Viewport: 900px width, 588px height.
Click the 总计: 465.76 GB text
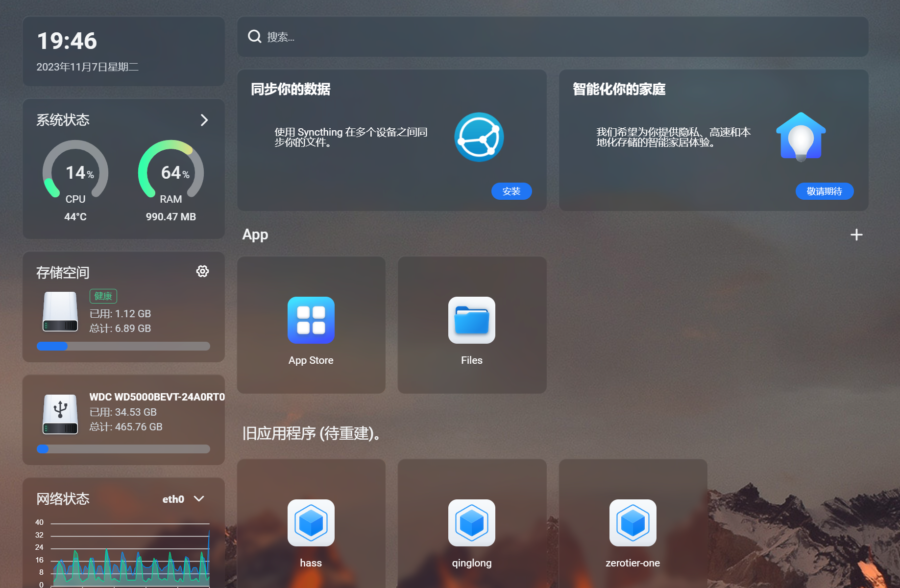126,427
